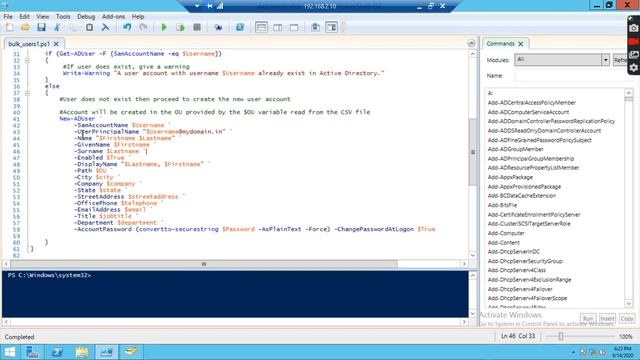Select Add-ADComputerServiceAccount command
The image size is (640, 360).
click(x=528, y=112)
